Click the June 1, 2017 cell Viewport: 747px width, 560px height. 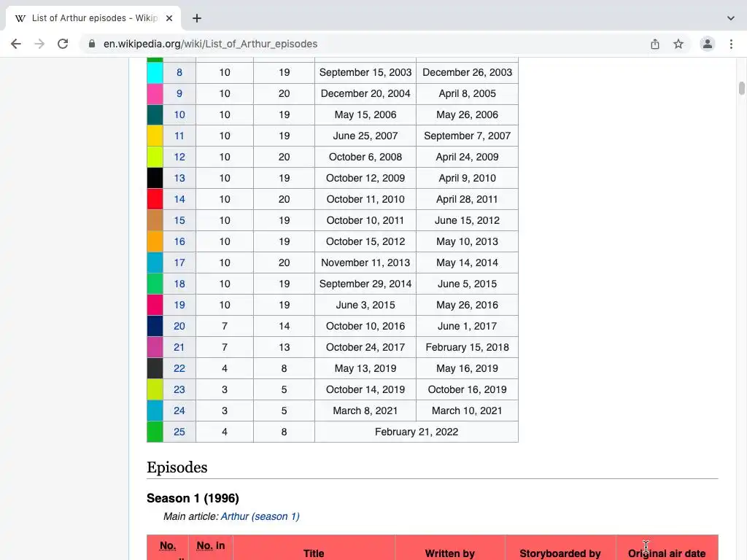click(x=468, y=326)
